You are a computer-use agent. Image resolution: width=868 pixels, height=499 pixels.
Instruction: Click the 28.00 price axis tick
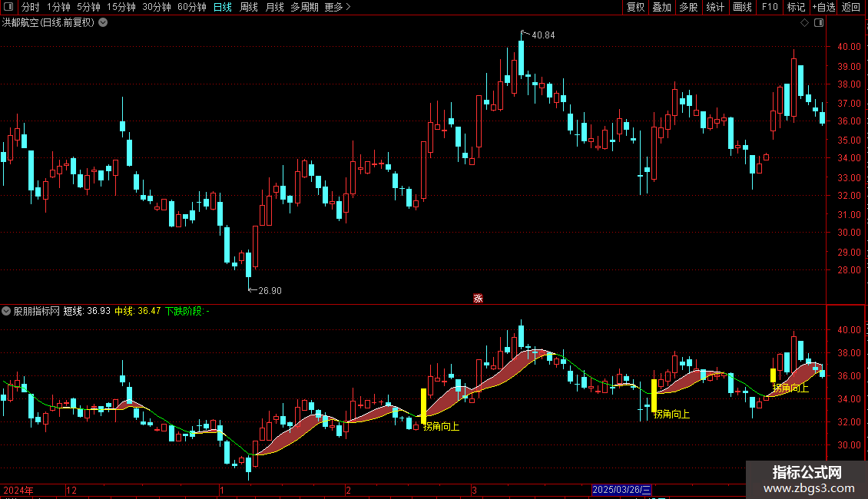849,270
